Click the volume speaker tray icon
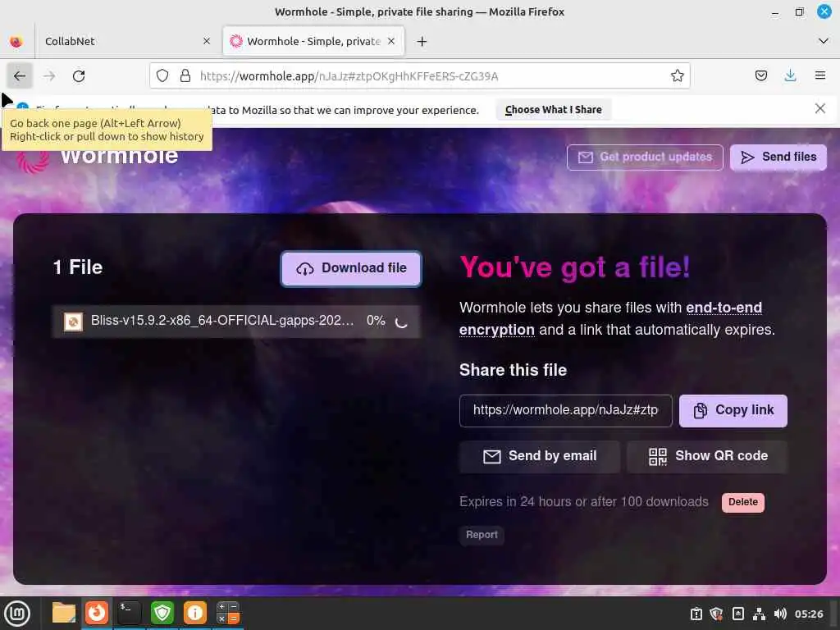 [x=780, y=614]
